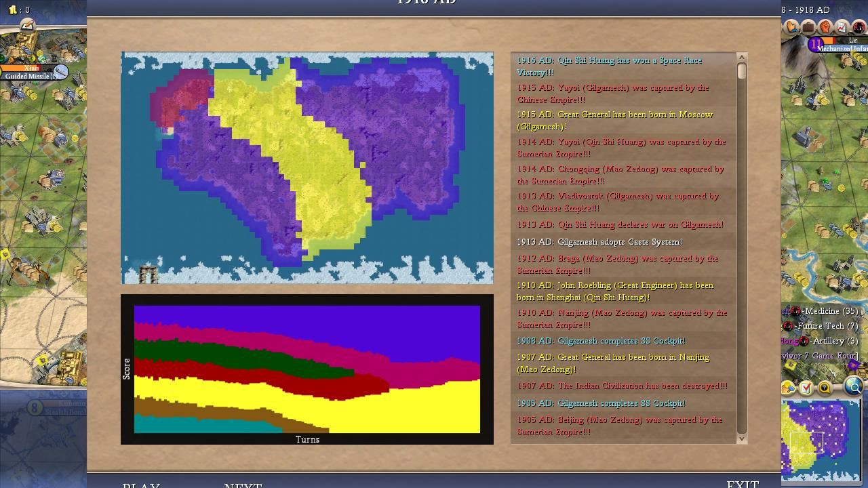Click the minimap in corner
Image resolution: width=868 pixels, height=488 pixels.
point(821,440)
